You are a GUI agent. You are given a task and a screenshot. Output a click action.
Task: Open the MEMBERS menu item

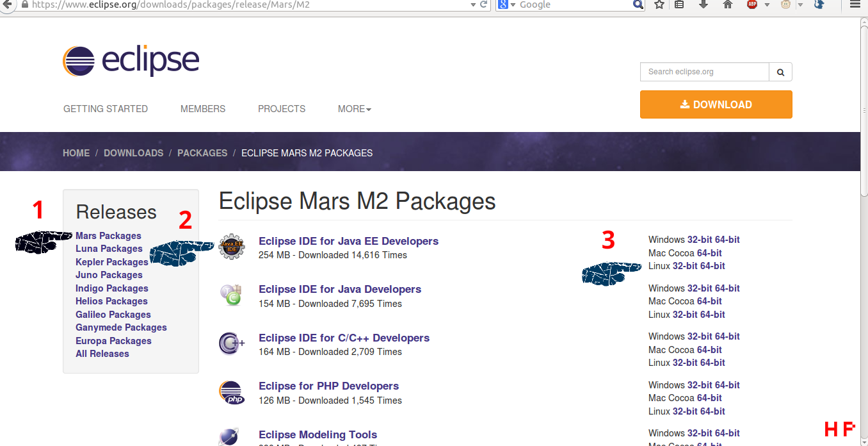pos(203,109)
